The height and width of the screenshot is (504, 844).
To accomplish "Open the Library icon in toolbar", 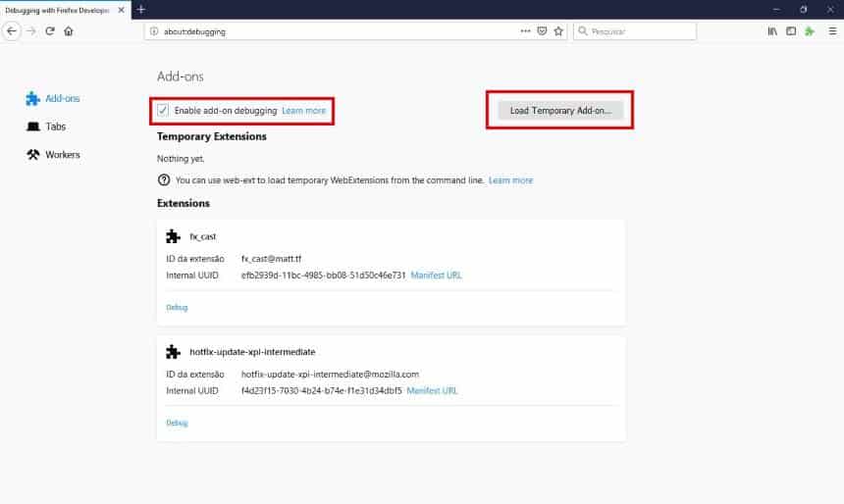I will tap(772, 31).
